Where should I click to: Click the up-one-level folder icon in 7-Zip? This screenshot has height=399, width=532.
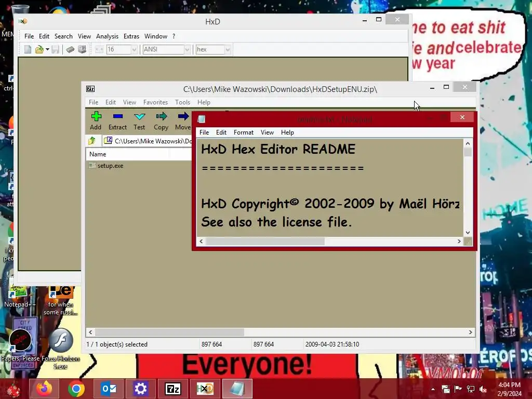pos(92,140)
